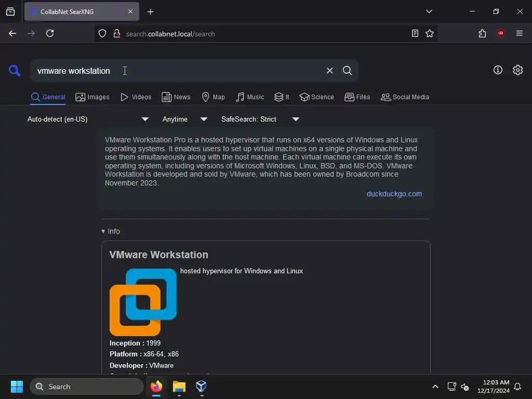
Task: Click the Windows taskbar Search box
Action: 87,387
